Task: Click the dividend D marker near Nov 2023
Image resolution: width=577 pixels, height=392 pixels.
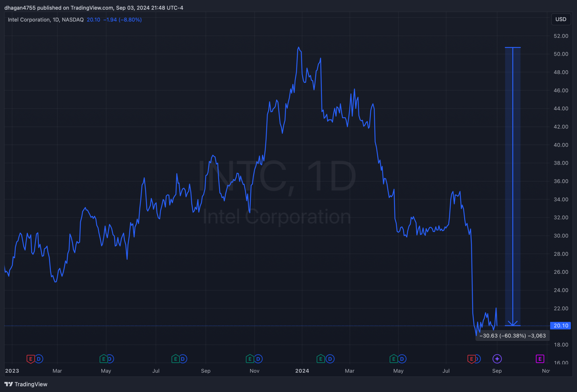Action: [x=258, y=359]
